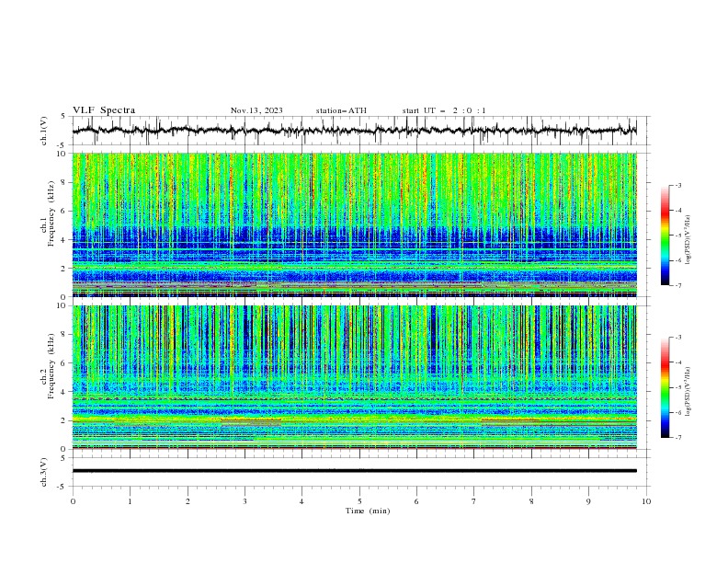Select the ch.1 "Frequency (kHz)" axis label
728x563 pixels.
(x=51, y=213)
